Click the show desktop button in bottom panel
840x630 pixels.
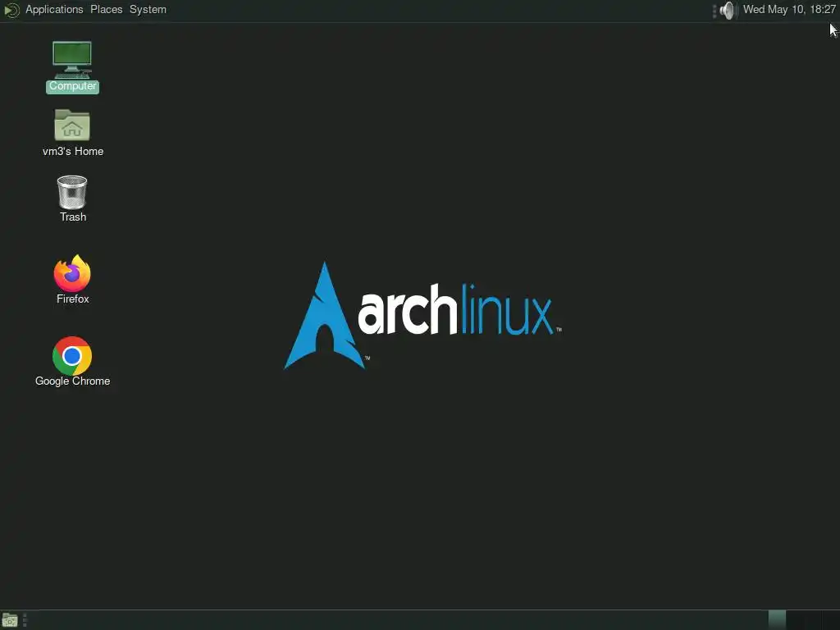coord(10,620)
